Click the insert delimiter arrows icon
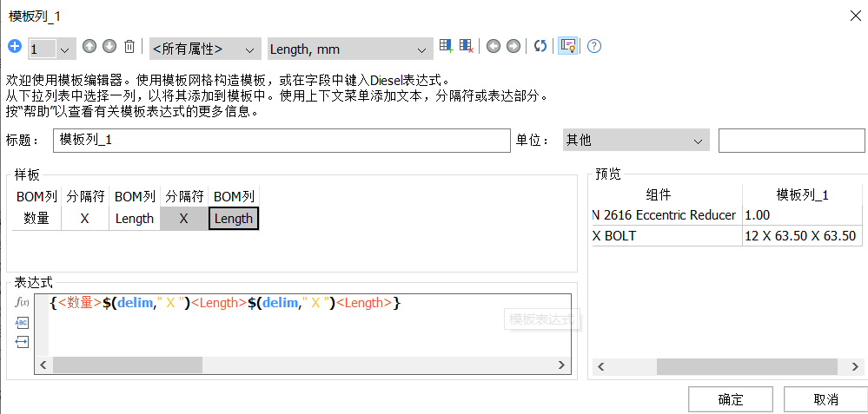 [22, 342]
